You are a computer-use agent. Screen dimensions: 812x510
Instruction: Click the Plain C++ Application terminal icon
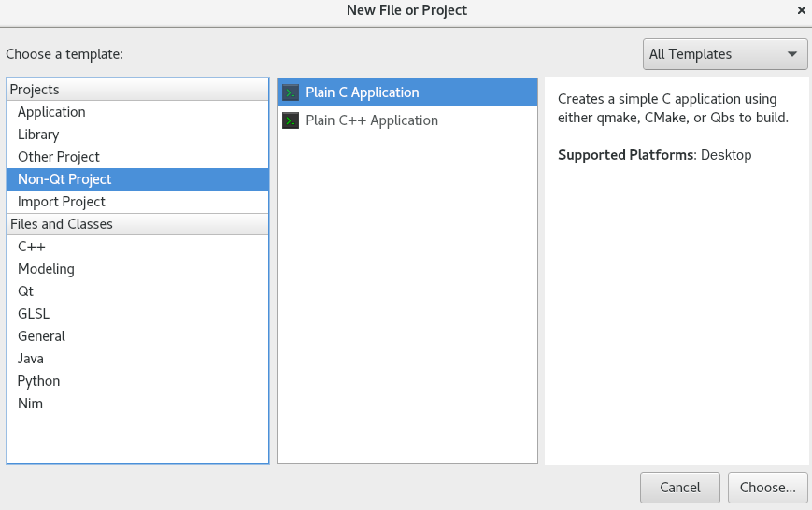click(x=291, y=120)
